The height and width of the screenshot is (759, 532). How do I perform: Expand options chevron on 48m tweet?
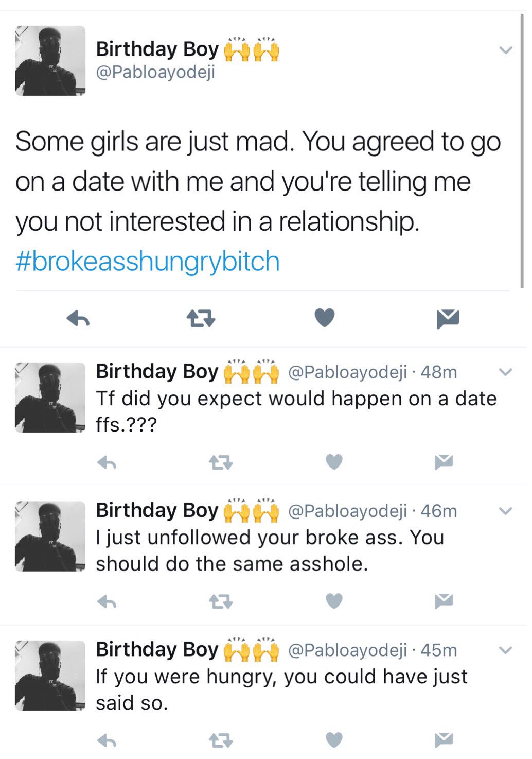[x=506, y=372]
